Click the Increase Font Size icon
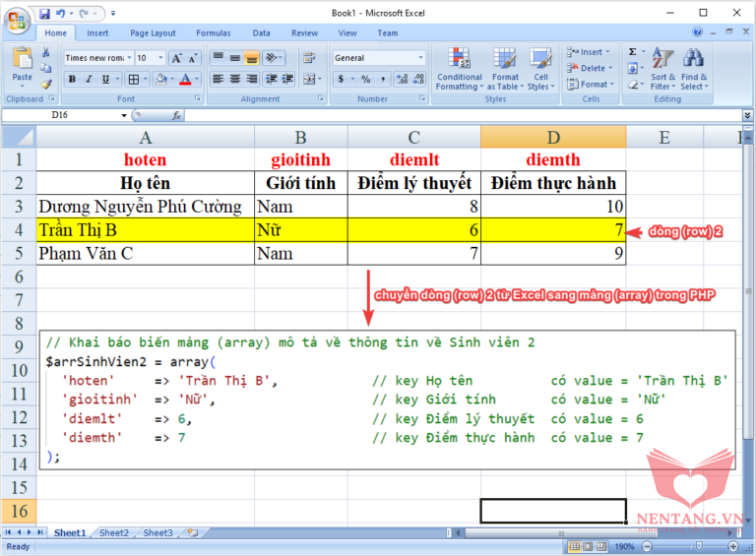Screen dimensions: 756x556 pos(176,58)
